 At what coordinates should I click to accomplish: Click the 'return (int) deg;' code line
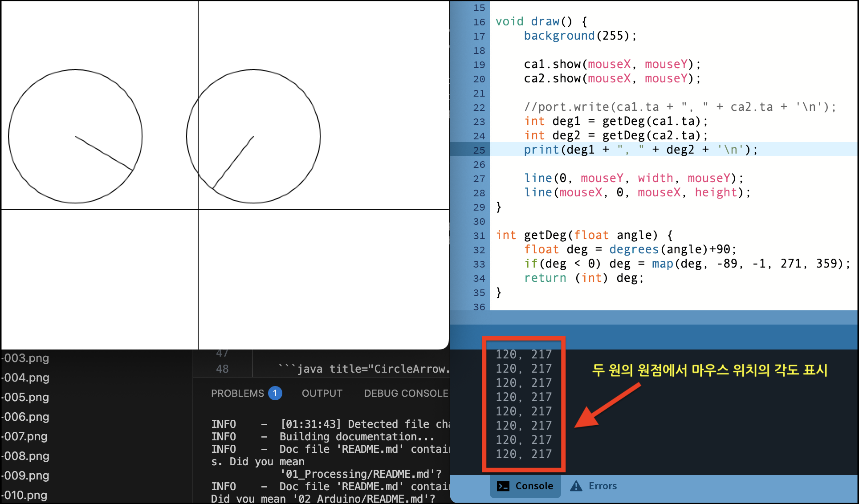point(584,278)
